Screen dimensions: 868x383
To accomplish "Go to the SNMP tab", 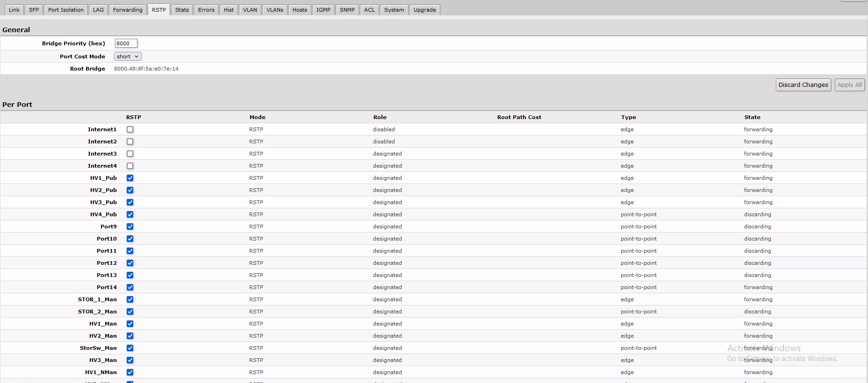I will (347, 10).
